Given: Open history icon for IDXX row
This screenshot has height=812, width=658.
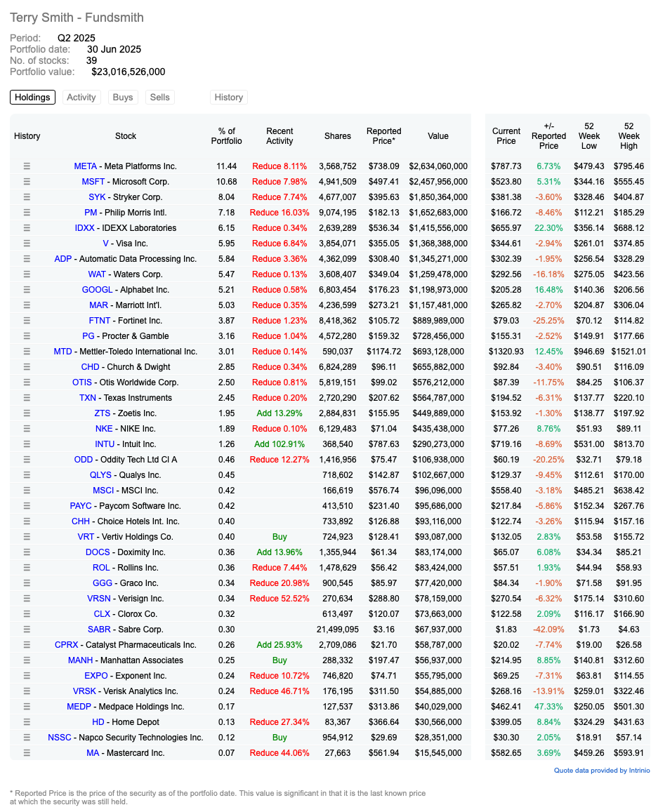Looking at the screenshot, I should (27, 228).
